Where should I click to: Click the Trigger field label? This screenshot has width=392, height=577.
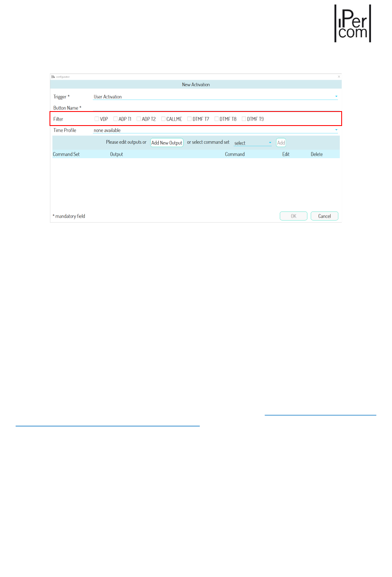(61, 97)
